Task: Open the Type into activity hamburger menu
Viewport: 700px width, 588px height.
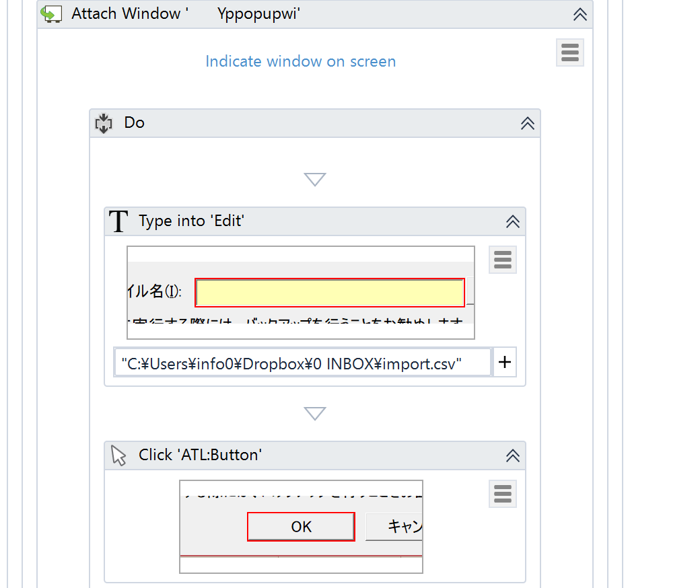Action: (x=503, y=260)
